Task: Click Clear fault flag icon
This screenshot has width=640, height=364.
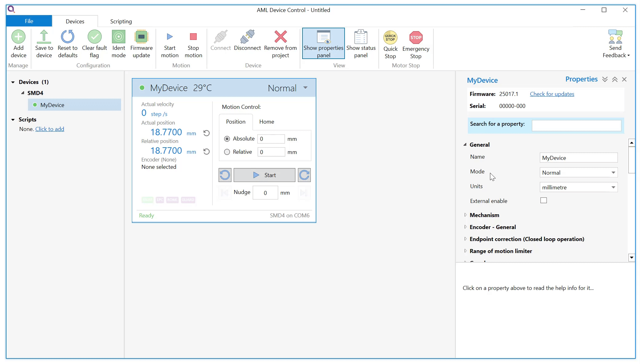Action: point(94,37)
